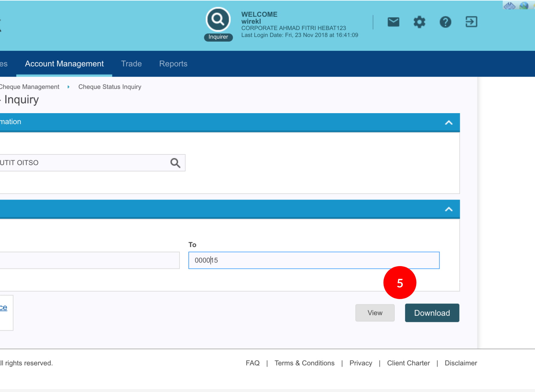Log out using the exit icon
This screenshot has width=535, height=392.
coord(471,22)
